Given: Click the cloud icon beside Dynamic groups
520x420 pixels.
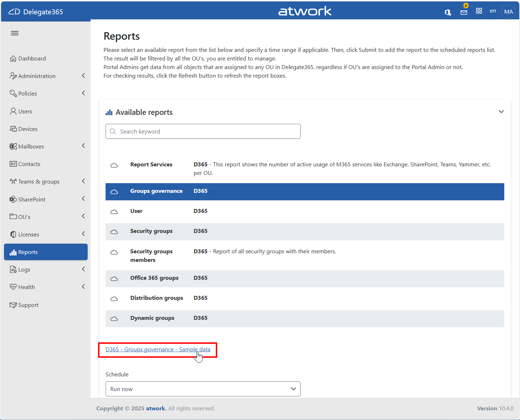Looking at the screenshot, I should pos(114,318).
